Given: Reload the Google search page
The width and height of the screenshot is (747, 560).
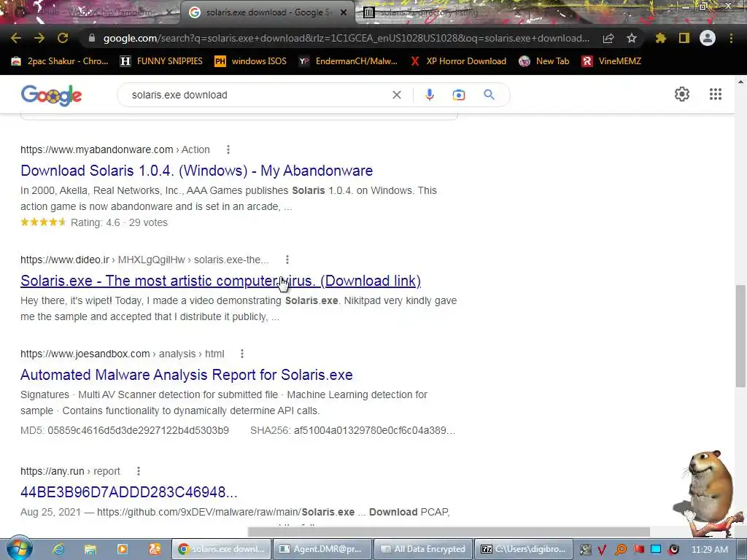Looking at the screenshot, I should 63,38.
